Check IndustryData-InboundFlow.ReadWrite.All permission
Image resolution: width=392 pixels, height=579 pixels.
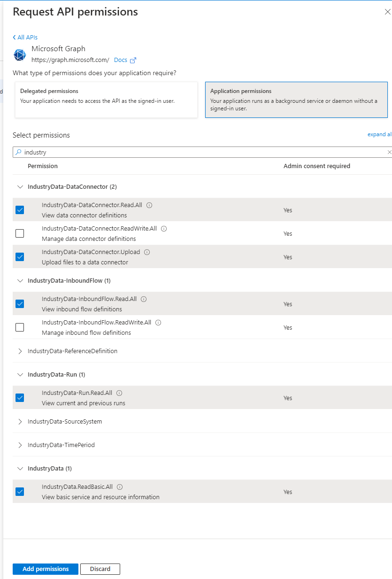click(x=20, y=327)
